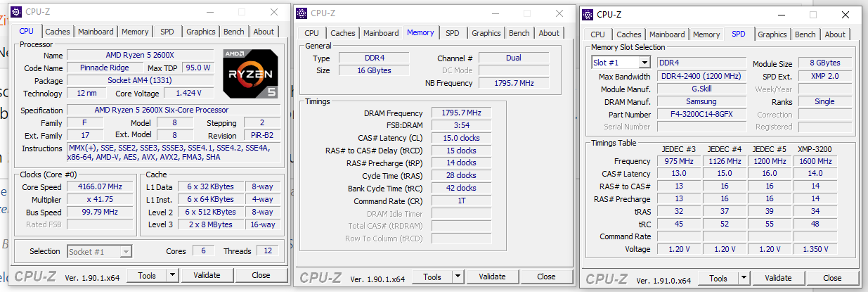Select the SPD tab in the left window

167,32
